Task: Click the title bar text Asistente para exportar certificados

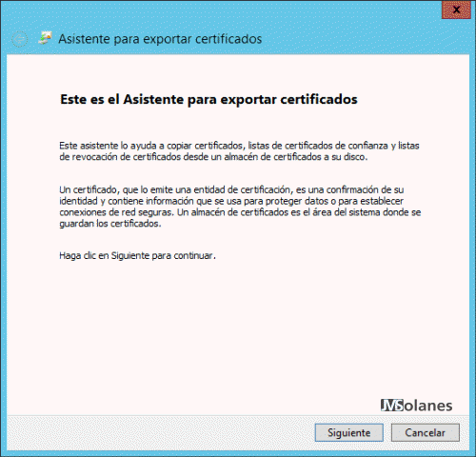Action: pos(160,39)
